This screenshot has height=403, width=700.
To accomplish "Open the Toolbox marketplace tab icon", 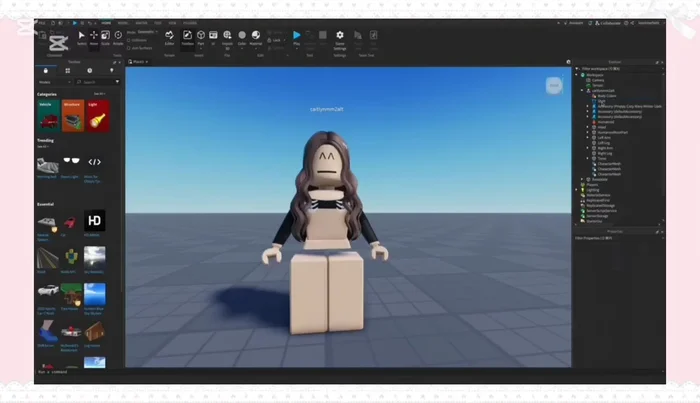I will 46,71.
